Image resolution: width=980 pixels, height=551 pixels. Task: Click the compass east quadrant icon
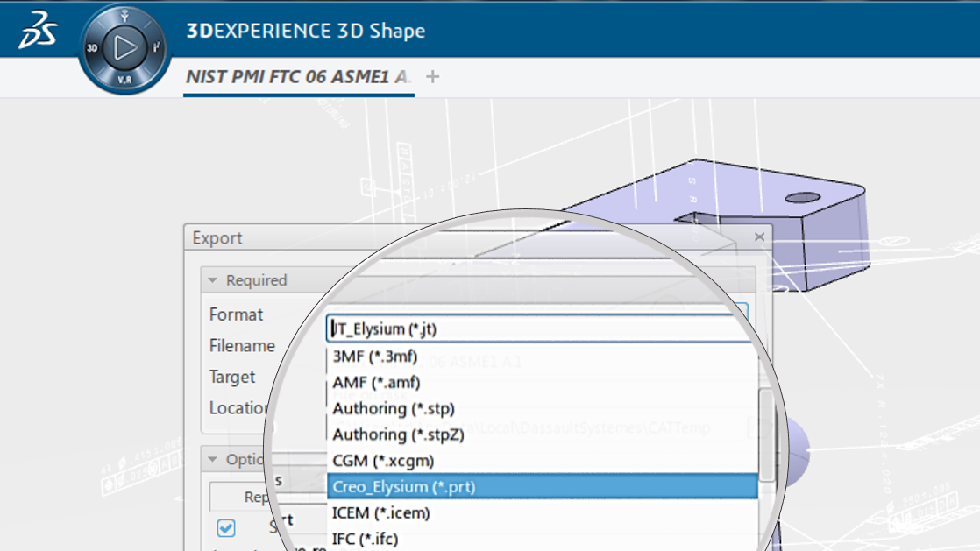click(156, 47)
